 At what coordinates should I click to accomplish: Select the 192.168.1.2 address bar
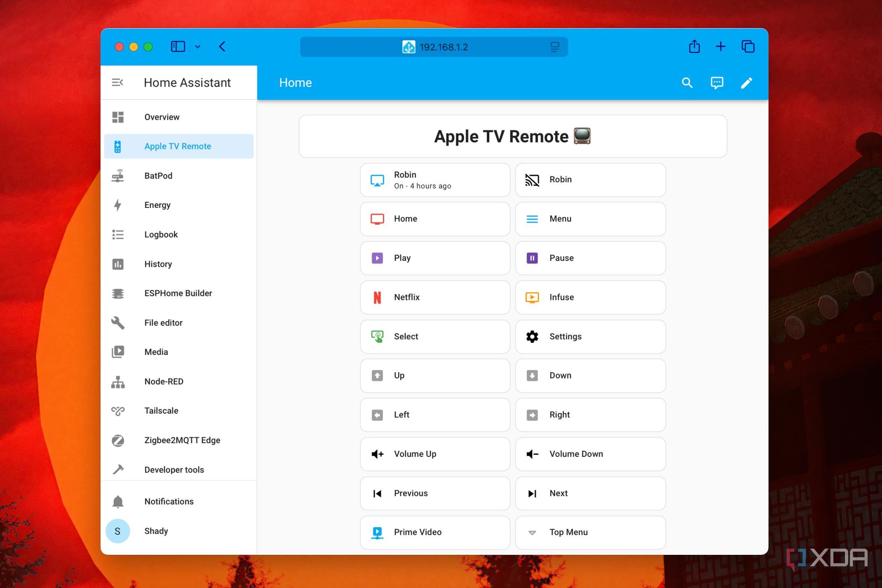pos(434,47)
